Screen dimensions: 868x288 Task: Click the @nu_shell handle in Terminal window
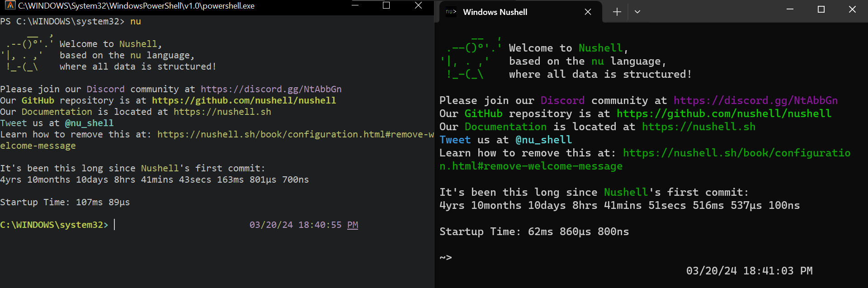544,140
